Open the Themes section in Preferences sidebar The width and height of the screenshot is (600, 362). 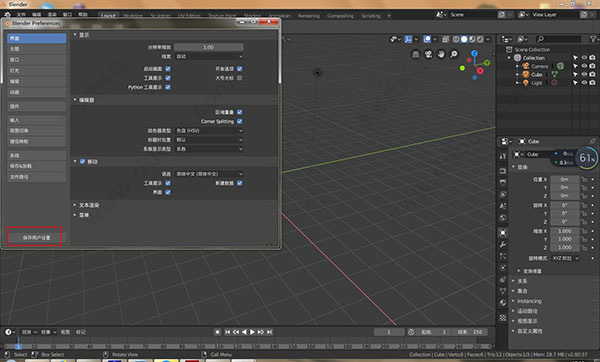pos(36,49)
